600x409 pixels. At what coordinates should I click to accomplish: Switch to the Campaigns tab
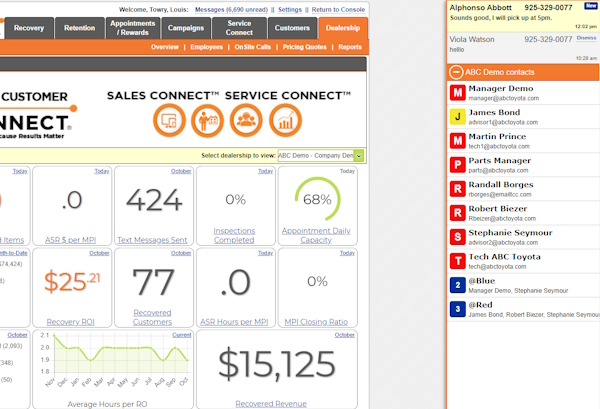(186, 28)
